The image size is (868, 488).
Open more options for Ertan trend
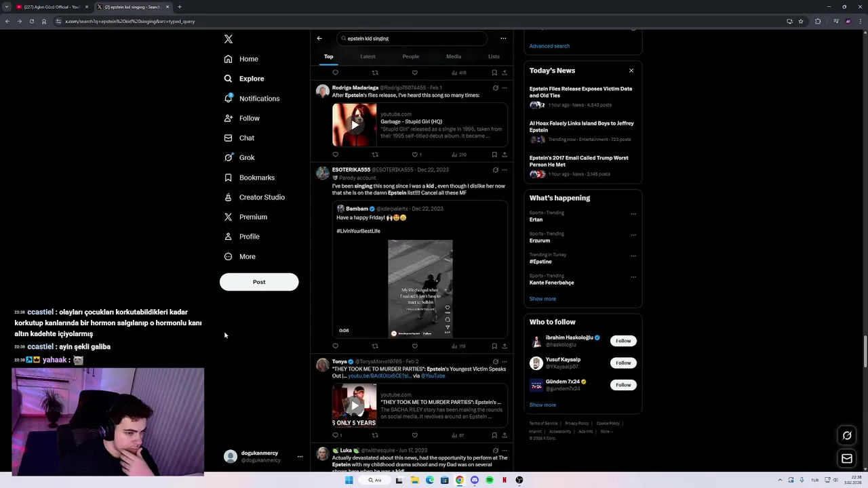(633, 214)
